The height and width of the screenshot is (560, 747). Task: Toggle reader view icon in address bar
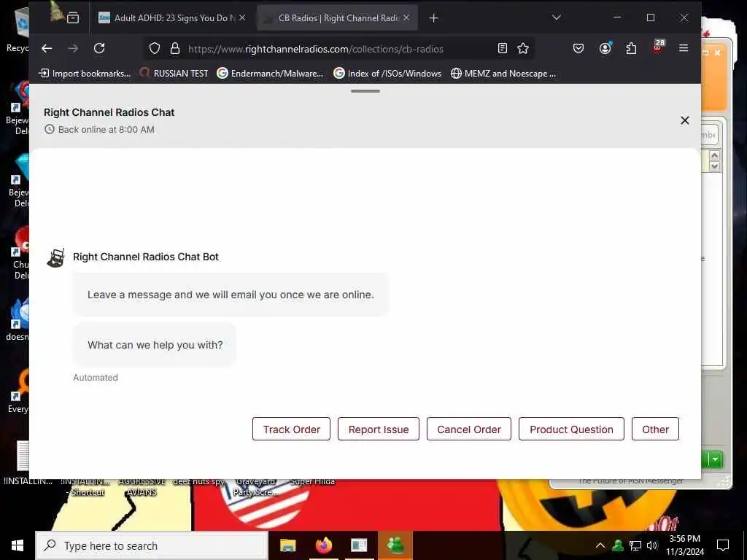(x=502, y=48)
